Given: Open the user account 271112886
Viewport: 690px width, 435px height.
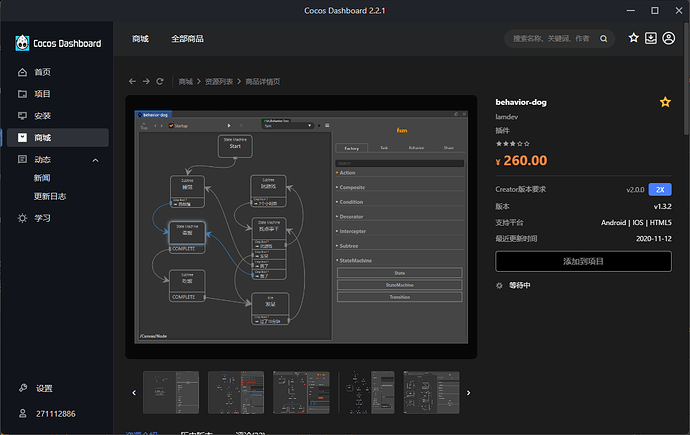Looking at the screenshot, I should pyautogui.click(x=55, y=414).
